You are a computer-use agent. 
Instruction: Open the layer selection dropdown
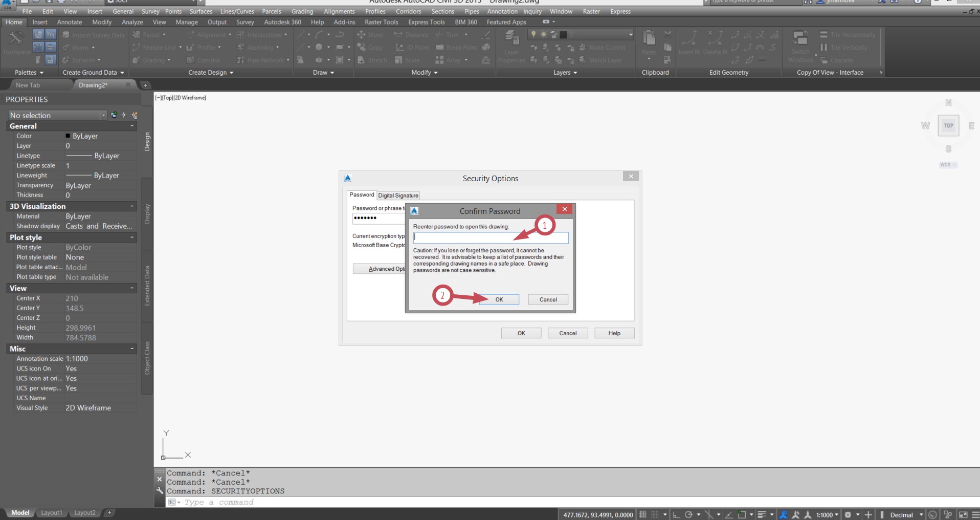click(x=630, y=34)
